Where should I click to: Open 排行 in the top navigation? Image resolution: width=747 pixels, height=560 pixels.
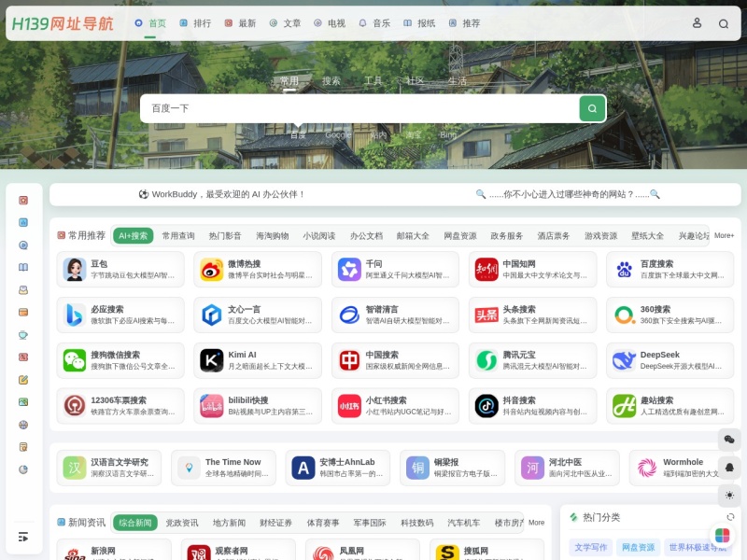[x=195, y=23]
